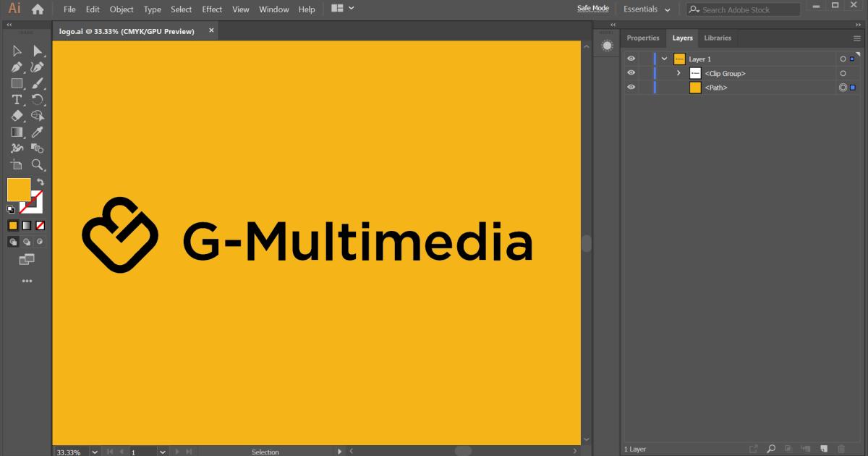Toggle visibility of Layer 1
This screenshot has width=868, height=456.
coord(631,59)
